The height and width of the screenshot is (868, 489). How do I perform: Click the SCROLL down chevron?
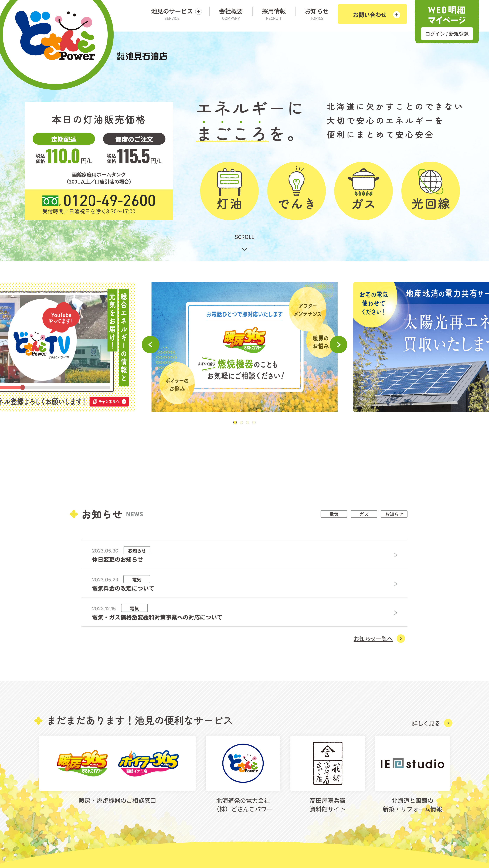[x=244, y=249]
